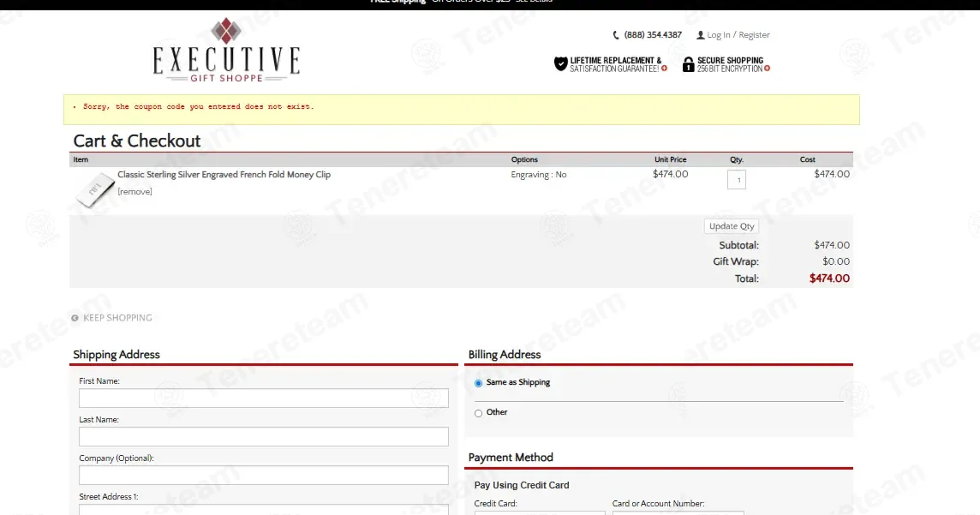This screenshot has width=980, height=515.
Task: Click the Subtotal $474.00 amount
Action: 832,246
